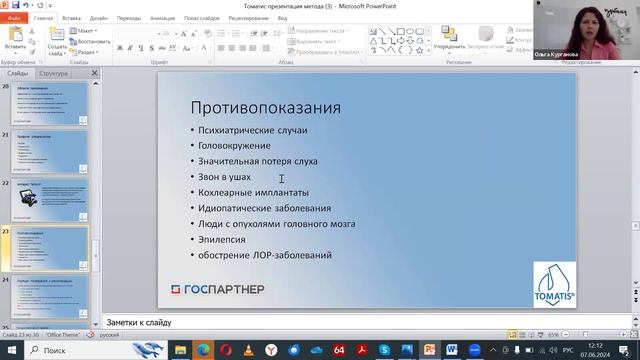Screen dimensions: 640x360
Task: Click the Windows Start button
Action: pyautogui.click(x=11, y=350)
